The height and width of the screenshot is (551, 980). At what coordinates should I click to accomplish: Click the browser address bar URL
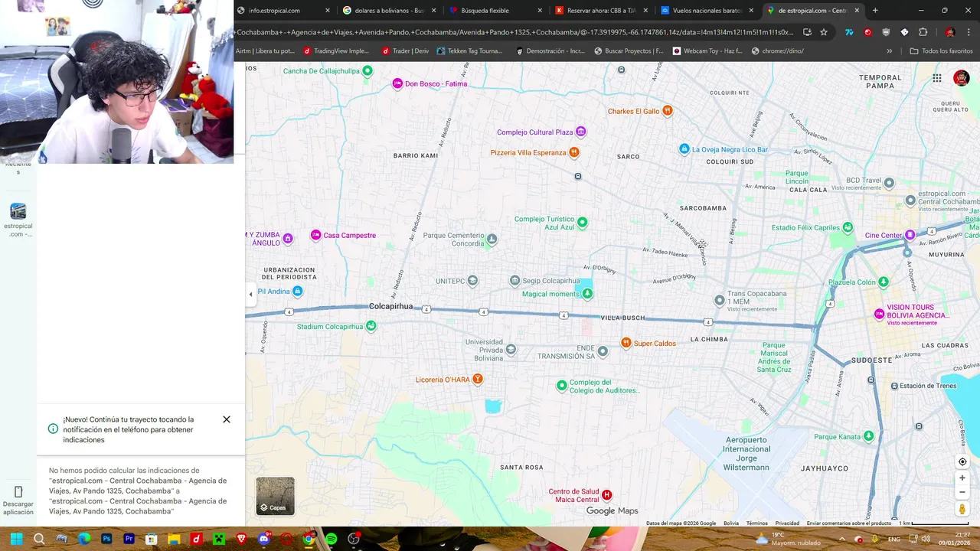[515, 32]
